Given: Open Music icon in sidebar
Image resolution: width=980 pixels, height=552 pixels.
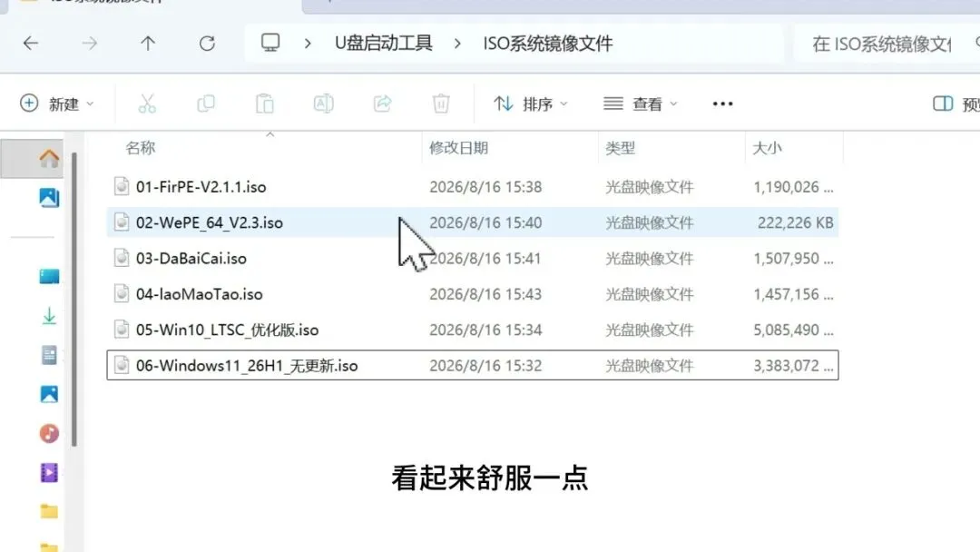Looking at the screenshot, I should (49, 433).
